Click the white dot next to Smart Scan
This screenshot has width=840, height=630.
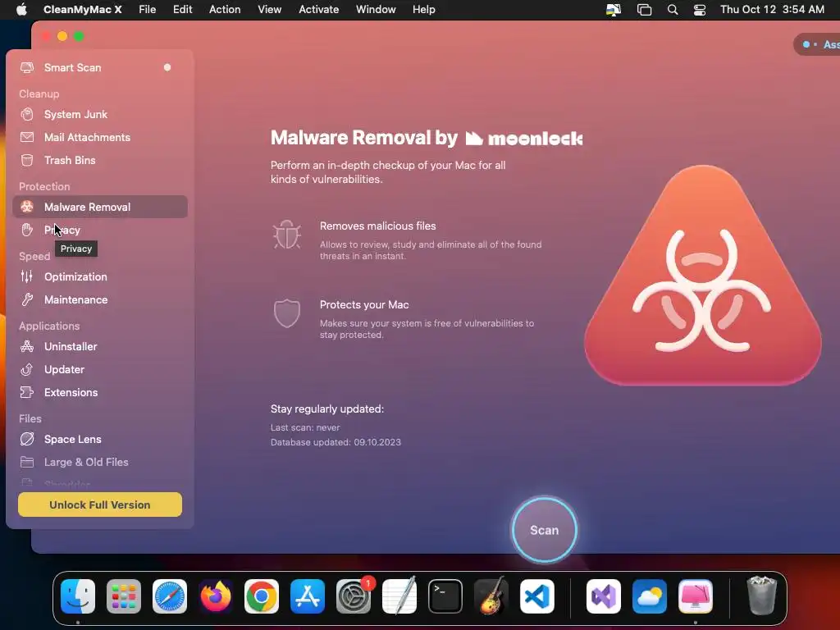pyautogui.click(x=167, y=67)
